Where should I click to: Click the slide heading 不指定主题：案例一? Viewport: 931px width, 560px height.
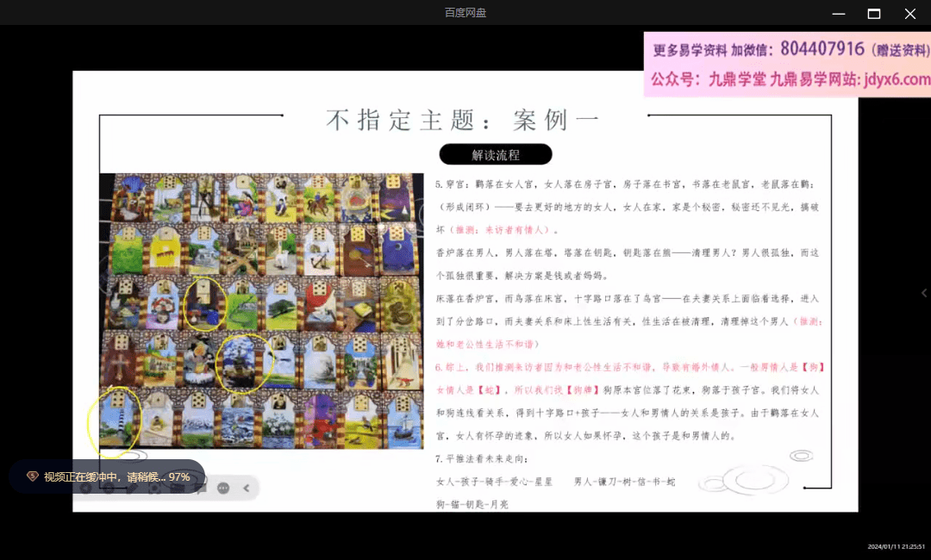pos(462,120)
